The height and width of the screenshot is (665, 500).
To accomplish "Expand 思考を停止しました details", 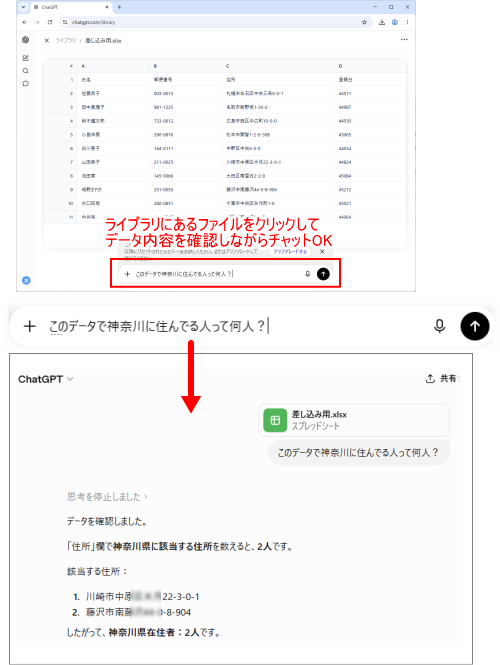I will coord(107,497).
